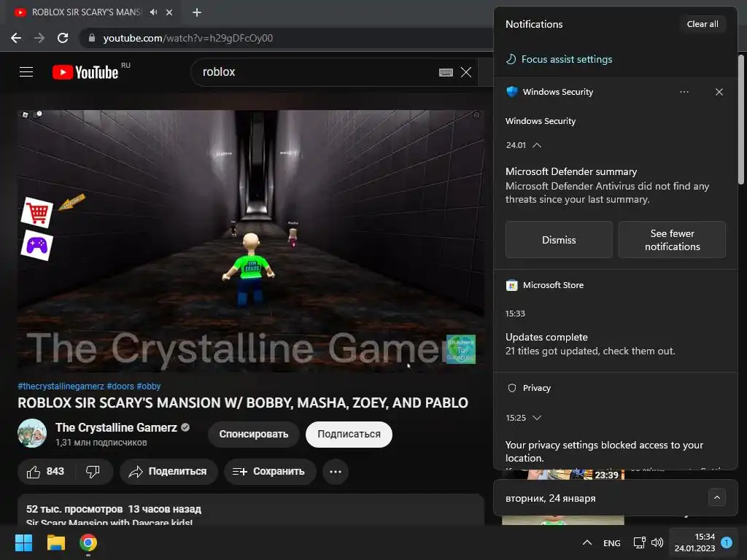
Task: Open The Crystalline Gamerz channel name
Action: click(116, 427)
